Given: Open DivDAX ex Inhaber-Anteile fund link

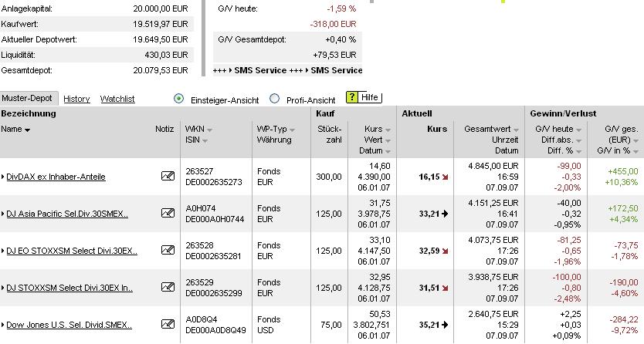Looking at the screenshot, I should (56, 177).
